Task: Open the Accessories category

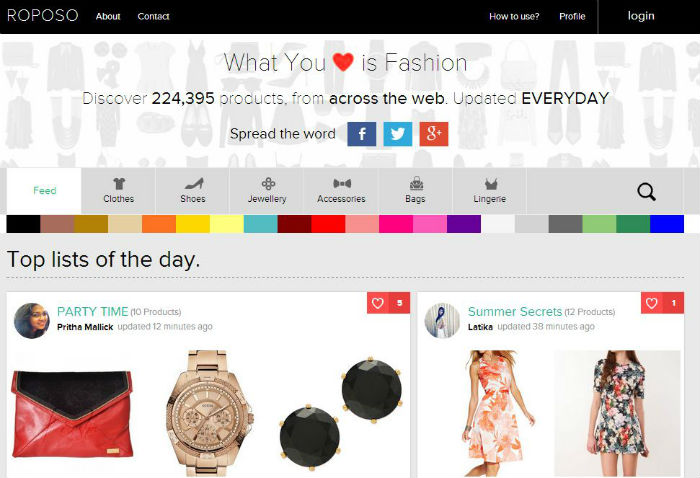Action: (x=341, y=191)
